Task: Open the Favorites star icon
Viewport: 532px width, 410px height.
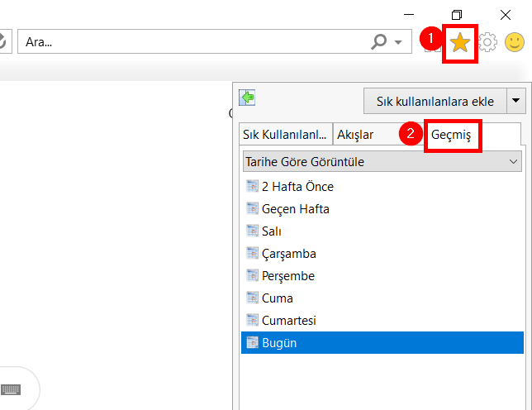Action: tap(460, 42)
